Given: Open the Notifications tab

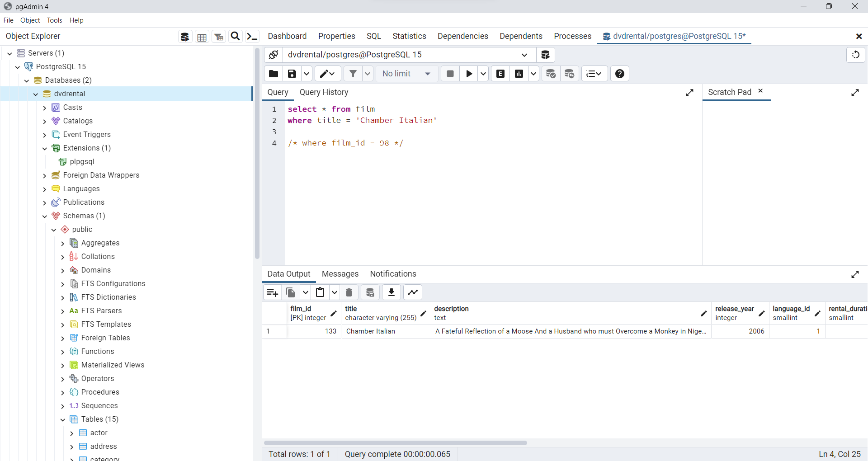Looking at the screenshot, I should tap(393, 274).
